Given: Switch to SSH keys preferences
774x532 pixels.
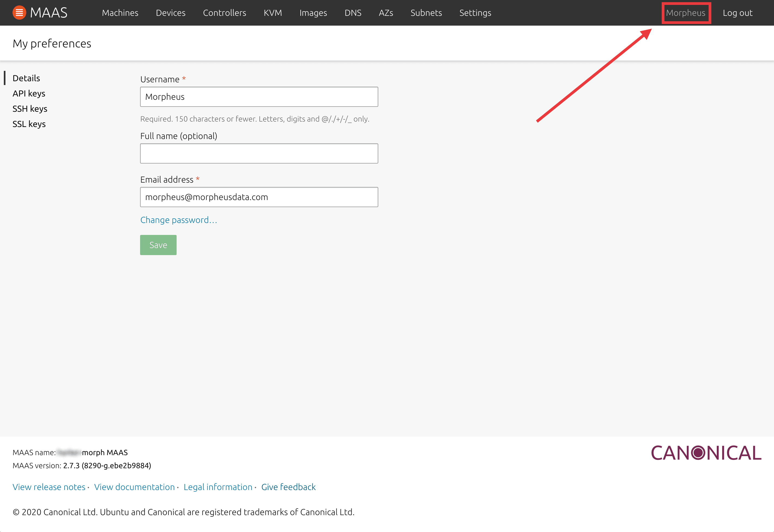Looking at the screenshot, I should tap(30, 109).
